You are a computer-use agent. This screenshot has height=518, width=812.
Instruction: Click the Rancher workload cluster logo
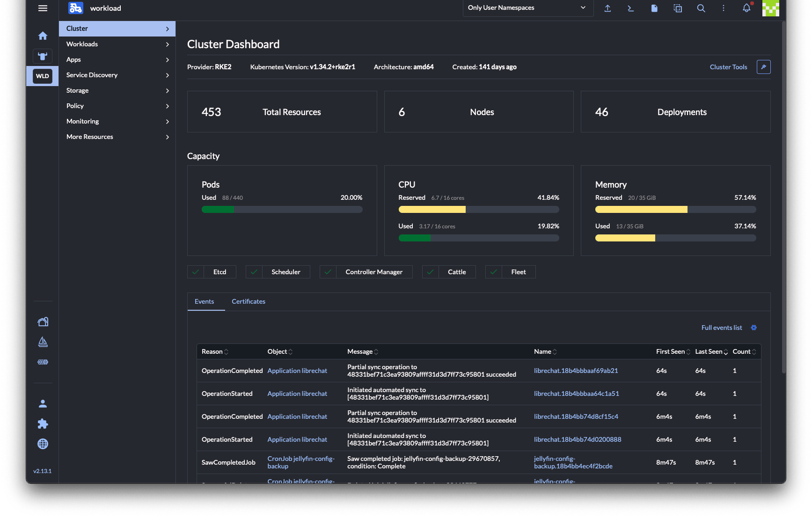(75, 8)
